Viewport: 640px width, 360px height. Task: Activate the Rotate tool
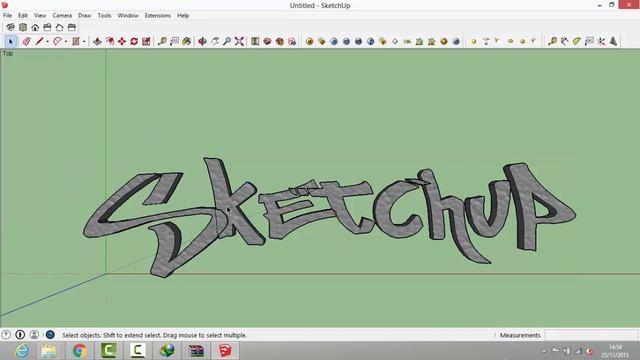tap(134, 41)
